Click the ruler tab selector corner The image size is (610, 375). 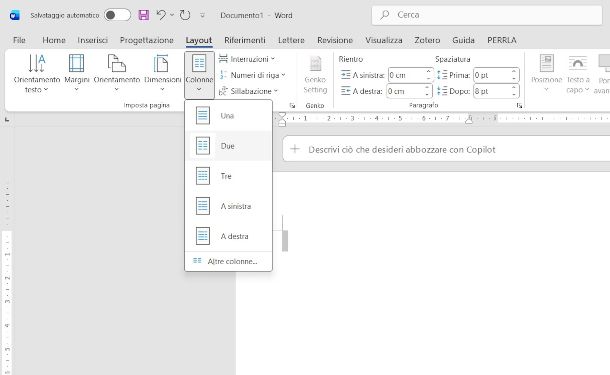point(7,120)
